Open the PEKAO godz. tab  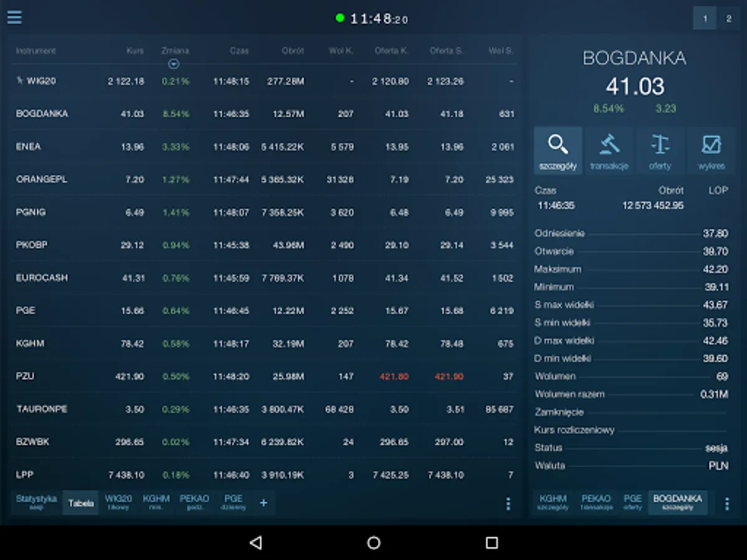(x=194, y=502)
